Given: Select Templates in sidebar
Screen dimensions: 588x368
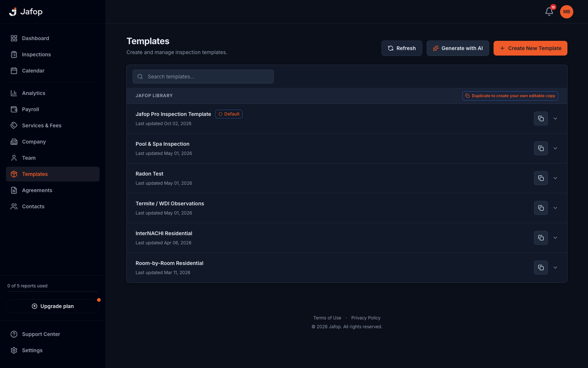Looking at the screenshot, I should [53, 174].
